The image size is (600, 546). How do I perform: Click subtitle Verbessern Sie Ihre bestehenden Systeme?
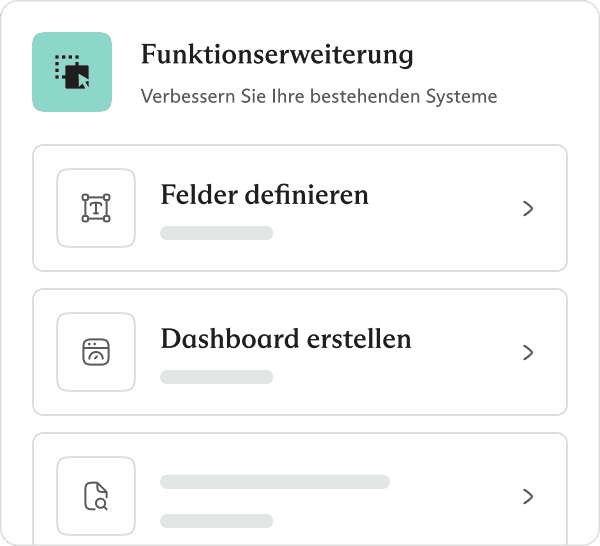319,98
